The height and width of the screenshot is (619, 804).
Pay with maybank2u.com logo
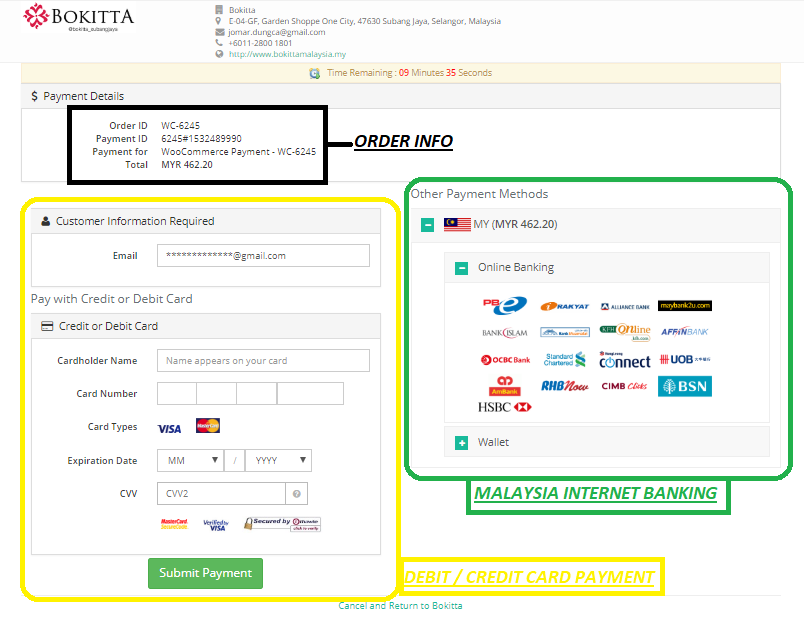[x=685, y=306]
